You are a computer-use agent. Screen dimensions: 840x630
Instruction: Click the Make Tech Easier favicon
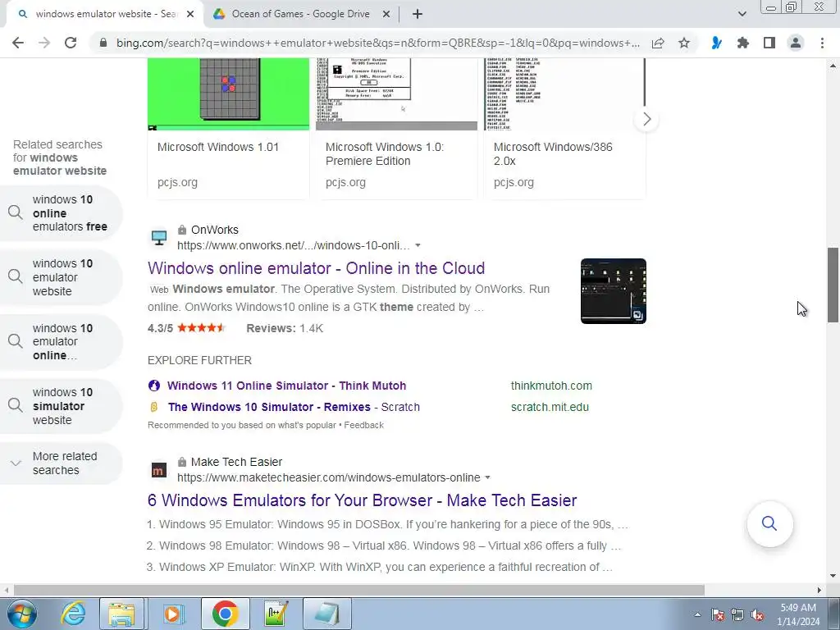[x=158, y=470]
